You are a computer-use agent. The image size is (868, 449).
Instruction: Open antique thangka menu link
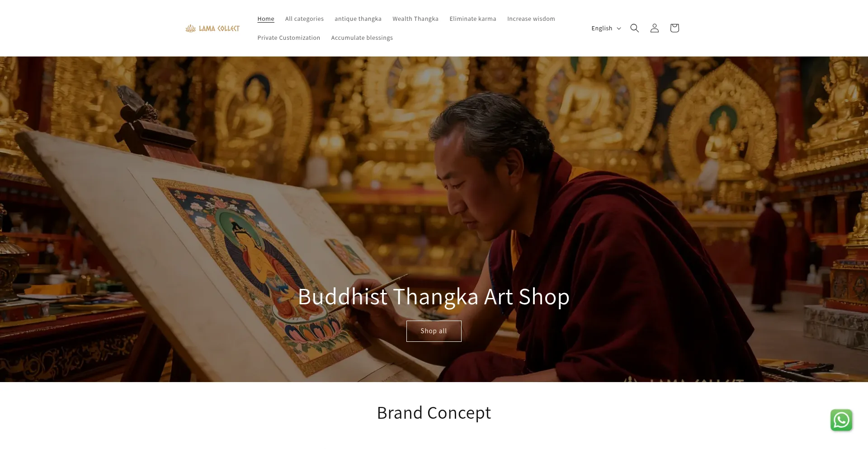[358, 19]
